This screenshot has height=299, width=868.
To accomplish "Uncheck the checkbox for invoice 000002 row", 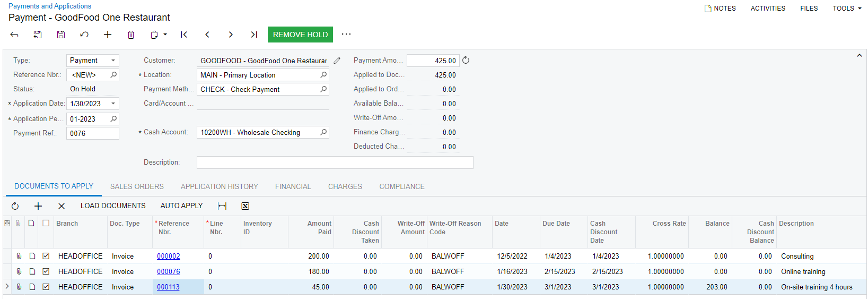I will (x=46, y=256).
